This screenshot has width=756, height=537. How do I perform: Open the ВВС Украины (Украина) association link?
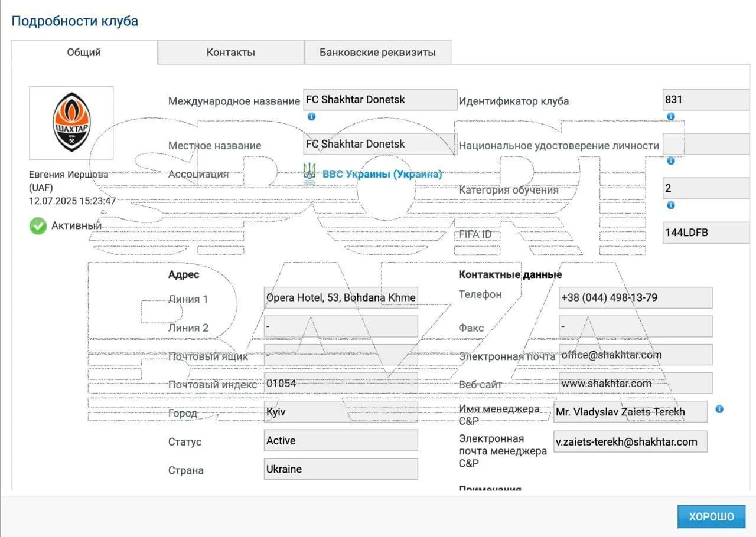[382, 175]
